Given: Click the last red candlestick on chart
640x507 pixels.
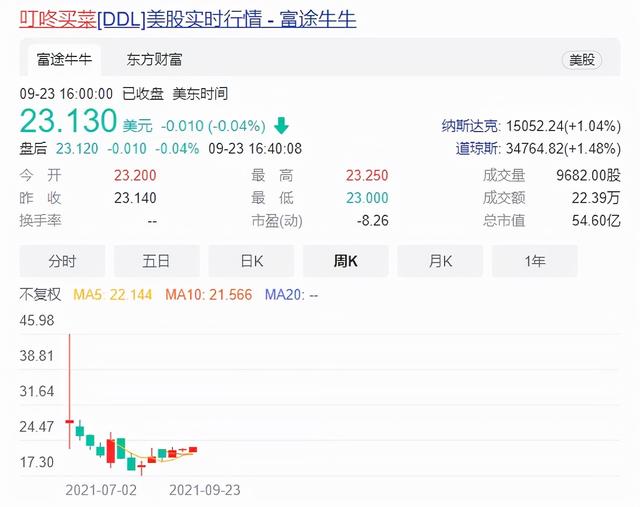Looking at the screenshot, I should (x=193, y=449).
